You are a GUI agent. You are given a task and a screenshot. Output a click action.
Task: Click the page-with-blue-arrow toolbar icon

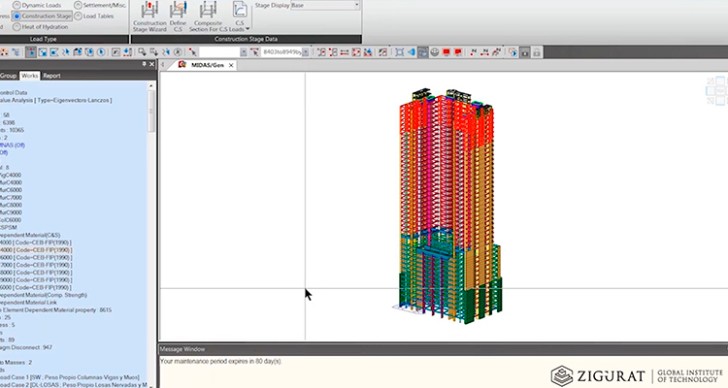pyautogui.click(x=513, y=52)
